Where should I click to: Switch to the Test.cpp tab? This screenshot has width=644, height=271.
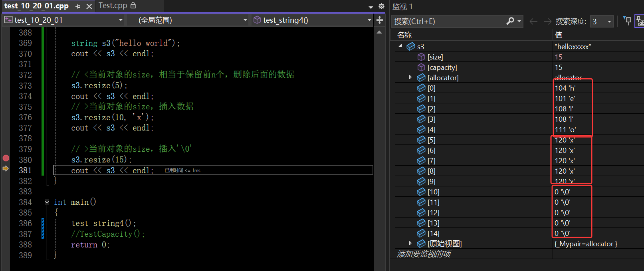pos(113,6)
